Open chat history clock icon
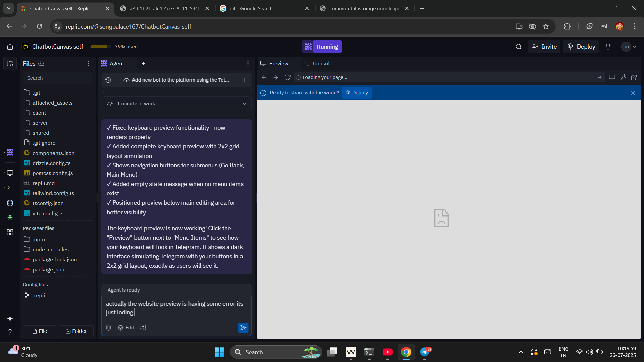Screen dimensions: 644x362 click(108, 80)
